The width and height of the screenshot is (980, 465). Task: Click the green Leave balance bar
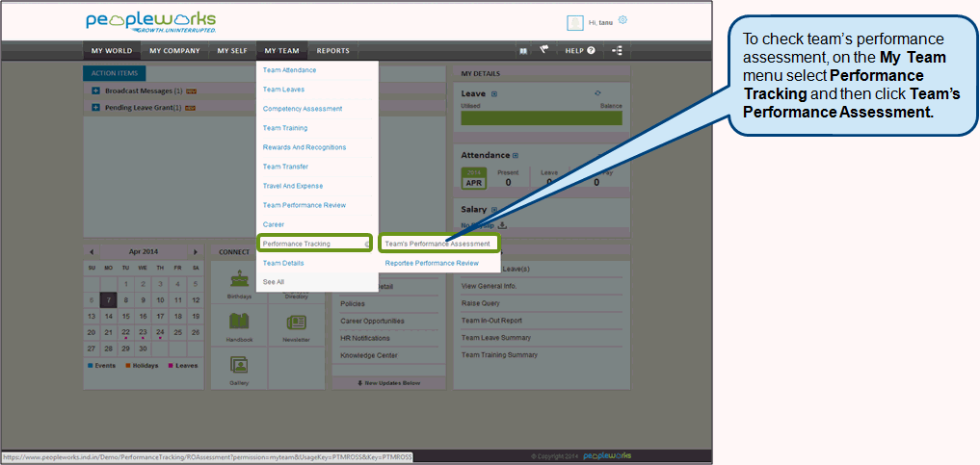point(542,118)
